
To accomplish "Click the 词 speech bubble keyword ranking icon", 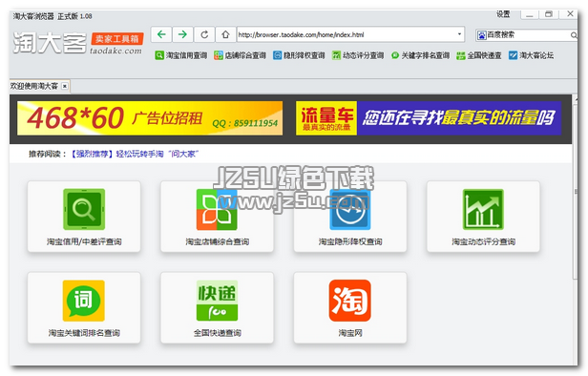I will coord(84,301).
